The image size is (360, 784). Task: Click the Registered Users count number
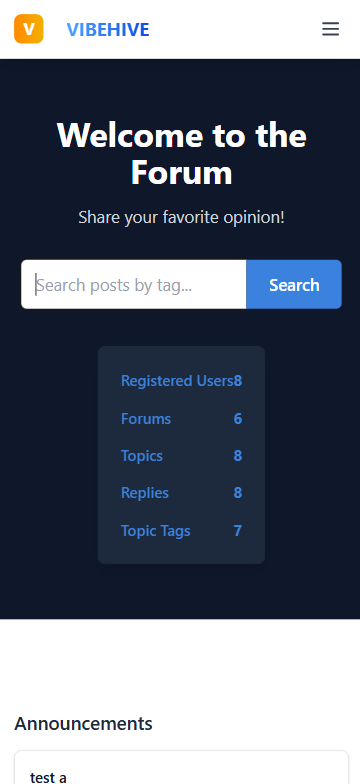pos(238,381)
